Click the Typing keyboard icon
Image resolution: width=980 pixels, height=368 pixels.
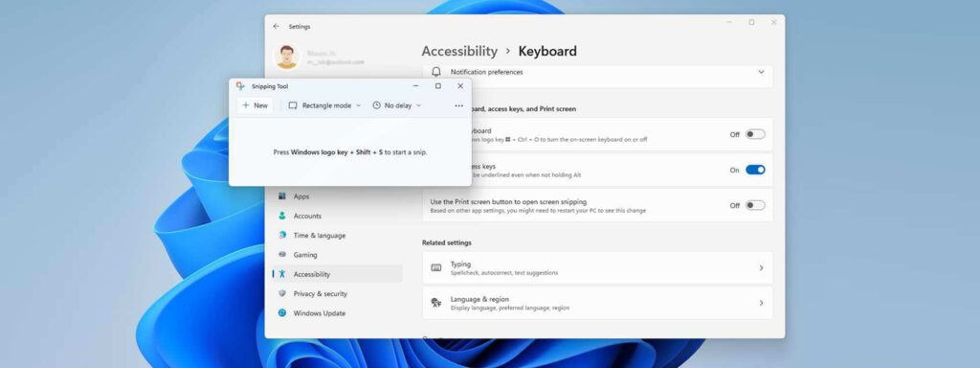pyautogui.click(x=436, y=268)
